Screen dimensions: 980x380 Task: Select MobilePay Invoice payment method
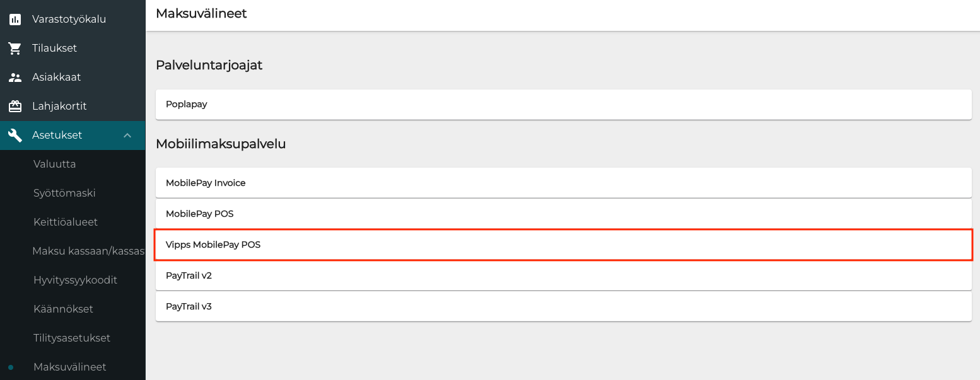point(563,183)
